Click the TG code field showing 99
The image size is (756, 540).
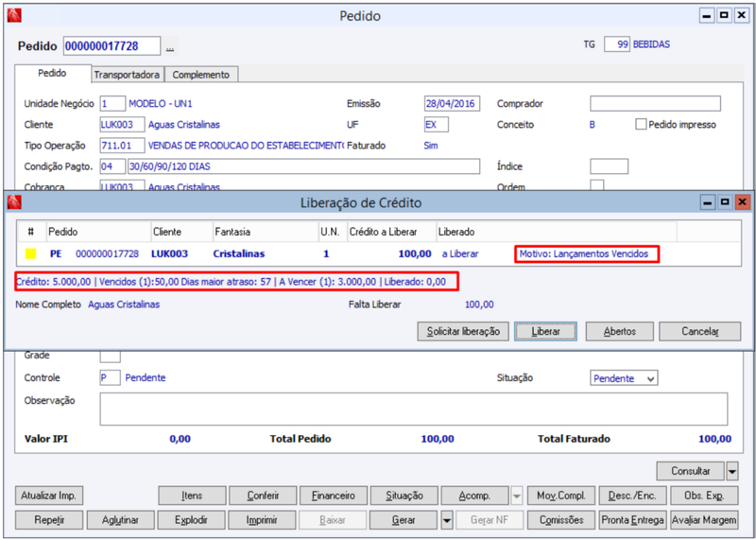pos(617,44)
